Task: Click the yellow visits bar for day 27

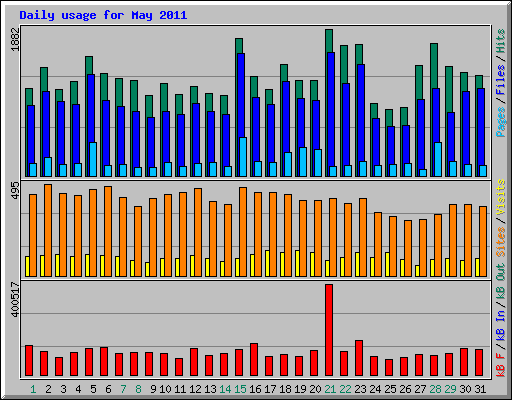Action: click(417, 271)
